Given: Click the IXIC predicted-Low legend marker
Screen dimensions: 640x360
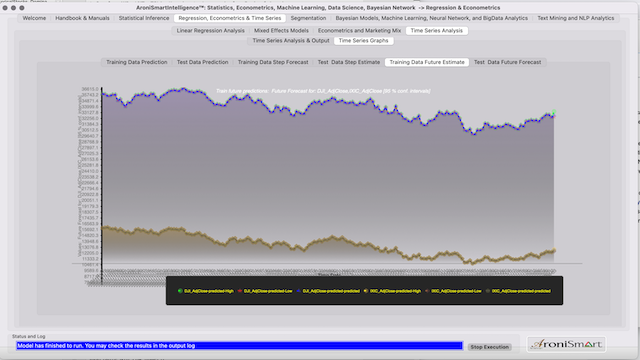Looking at the screenshot, I should 427,291.
